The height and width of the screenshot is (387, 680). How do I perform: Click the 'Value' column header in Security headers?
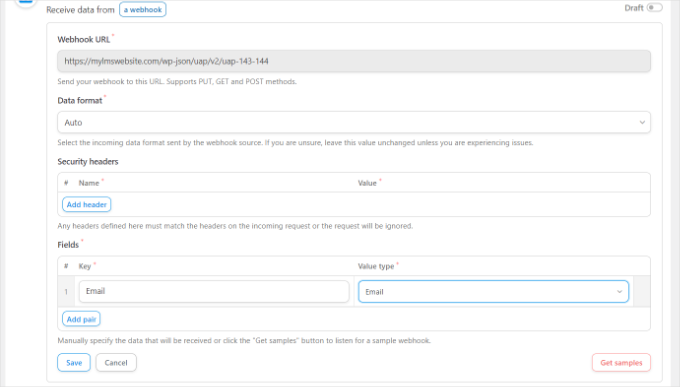(x=367, y=183)
